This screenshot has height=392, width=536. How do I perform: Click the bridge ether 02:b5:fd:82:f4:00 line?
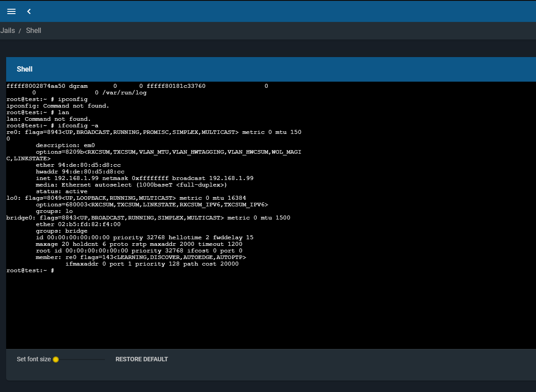[x=78, y=224]
